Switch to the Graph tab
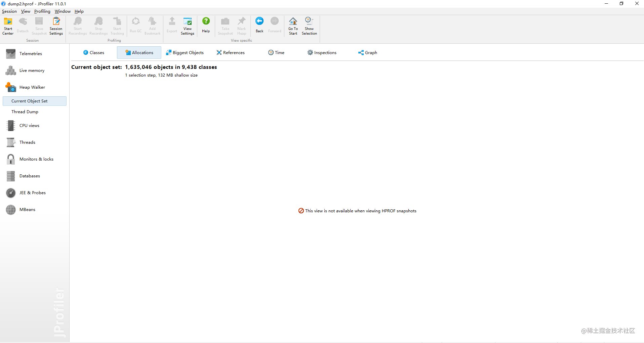 click(x=368, y=53)
